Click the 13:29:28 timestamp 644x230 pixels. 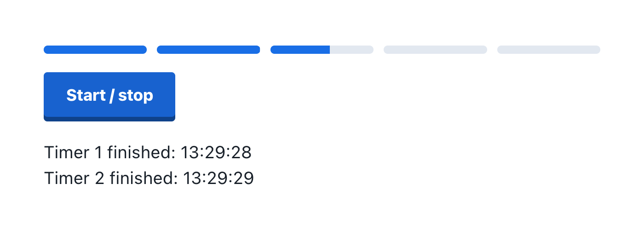216,152
